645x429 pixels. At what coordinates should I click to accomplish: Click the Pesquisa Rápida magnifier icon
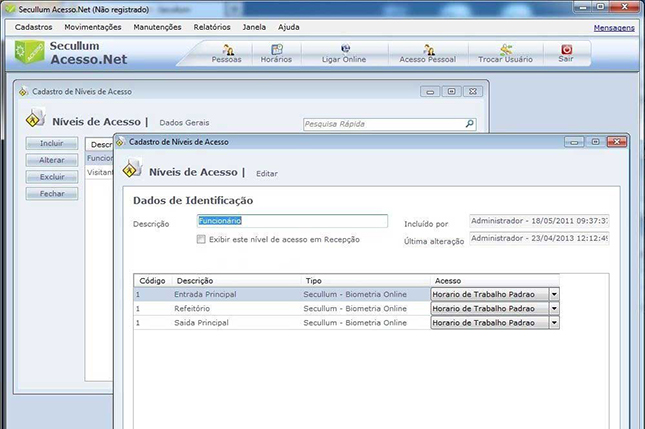click(469, 123)
